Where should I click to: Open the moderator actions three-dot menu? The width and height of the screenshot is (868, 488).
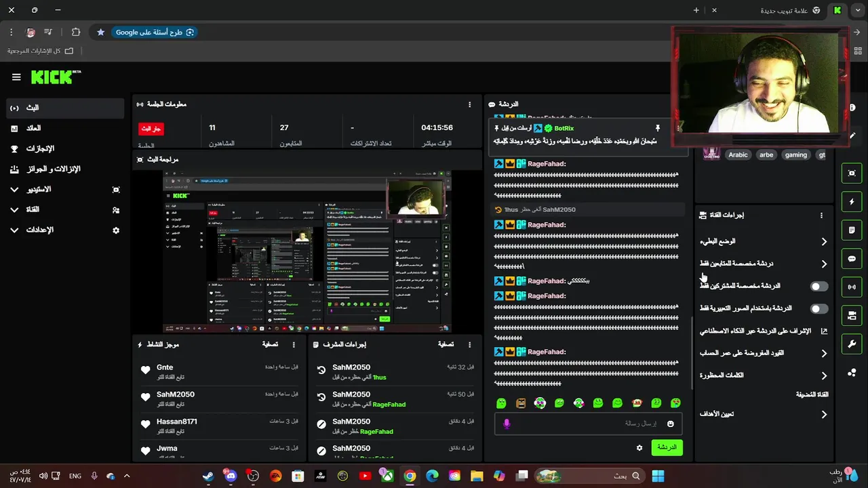click(469, 344)
